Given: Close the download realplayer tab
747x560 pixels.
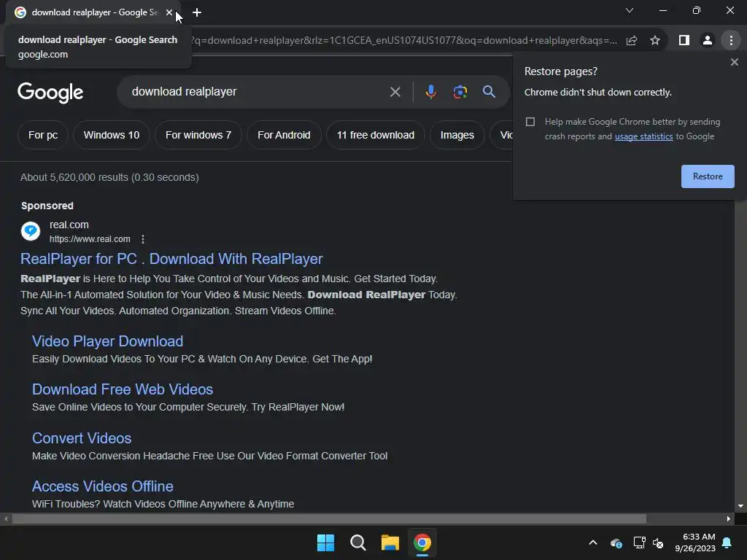Looking at the screenshot, I should click(x=169, y=12).
